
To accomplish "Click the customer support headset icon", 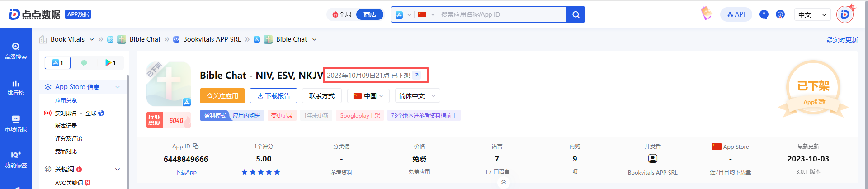I will click(x=780, y=14).
